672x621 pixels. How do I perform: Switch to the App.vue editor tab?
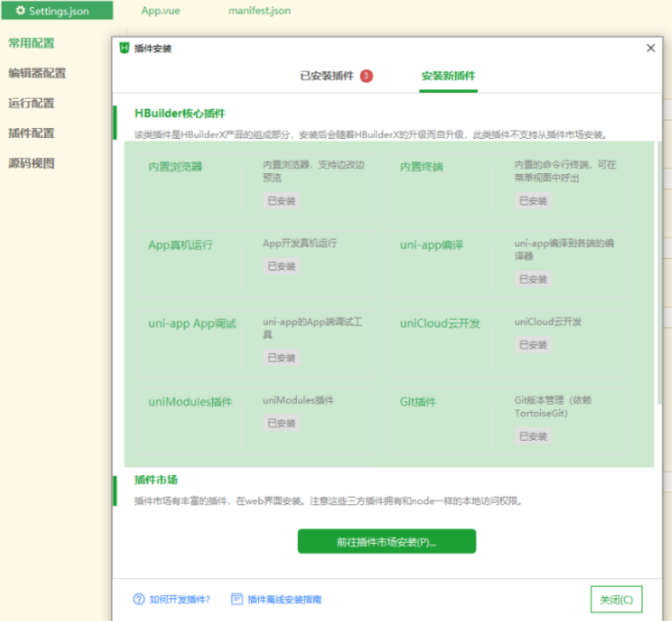[x=160, y=10]
